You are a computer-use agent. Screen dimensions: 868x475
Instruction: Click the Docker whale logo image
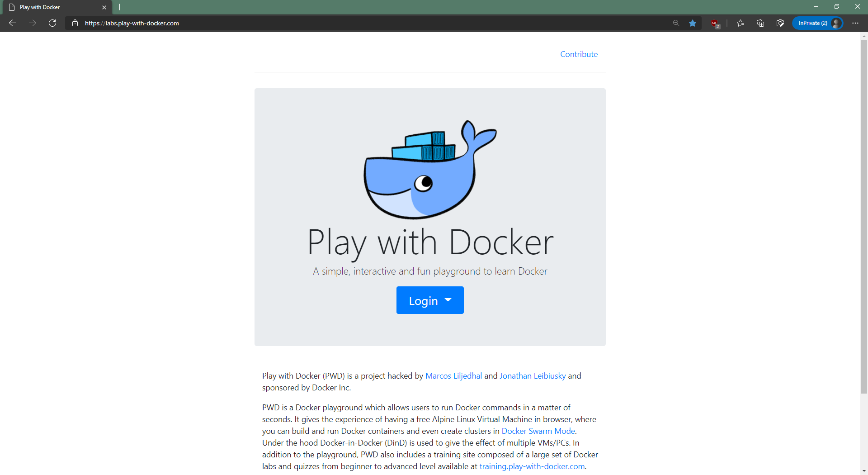click(430, 170)
